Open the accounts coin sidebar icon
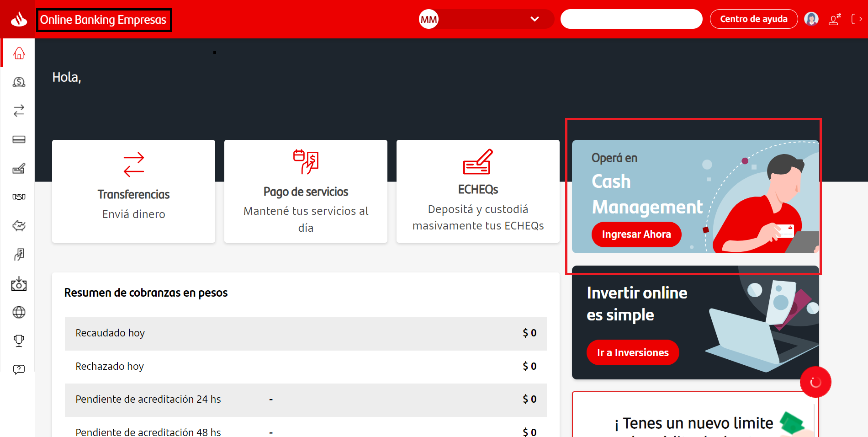This screenshot has width=868, height=437. coord(19,82)
